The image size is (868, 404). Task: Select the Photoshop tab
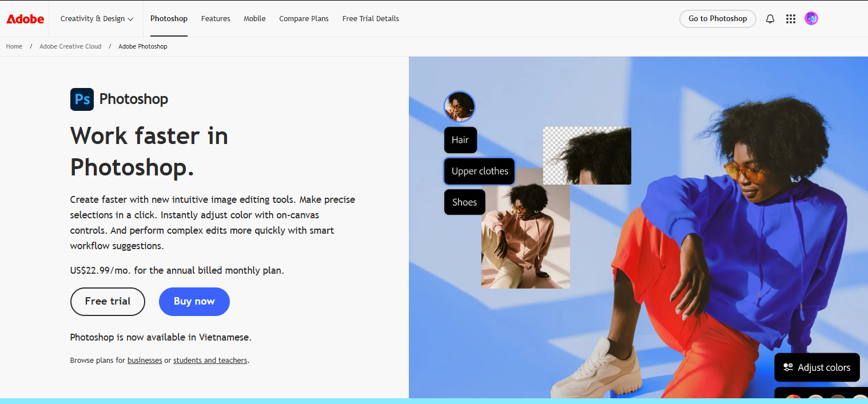click(169, 19)
